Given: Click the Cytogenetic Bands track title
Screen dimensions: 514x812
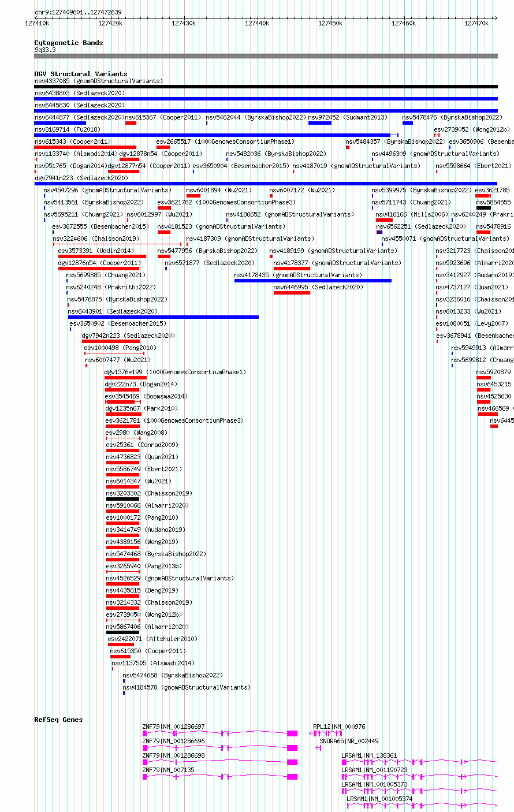Looking at the screenshot, I should (x=69, y=43).
